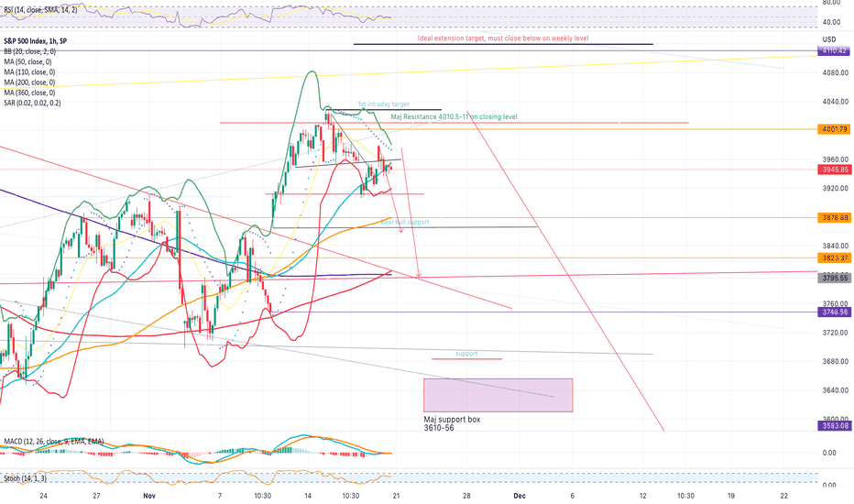Viewport: 854px width, 504px height.
Task: Click the 0.00 level on MACD scale
Action: (x=829, y=453)
